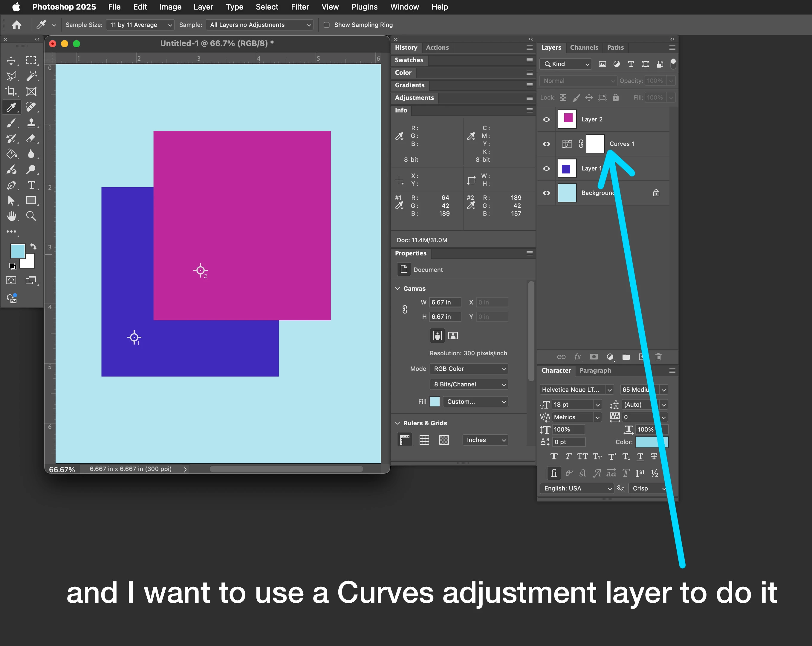This screenshot has width=812, height=646.
Task: Open the RGB Color mode dropdown
Action: tap(469, 368)
